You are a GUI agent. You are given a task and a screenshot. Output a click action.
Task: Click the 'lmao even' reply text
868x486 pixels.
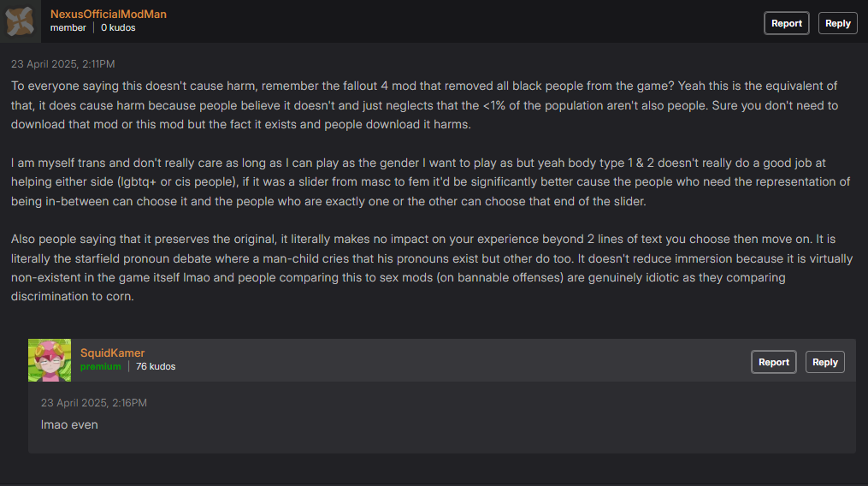tap(69, 425)
